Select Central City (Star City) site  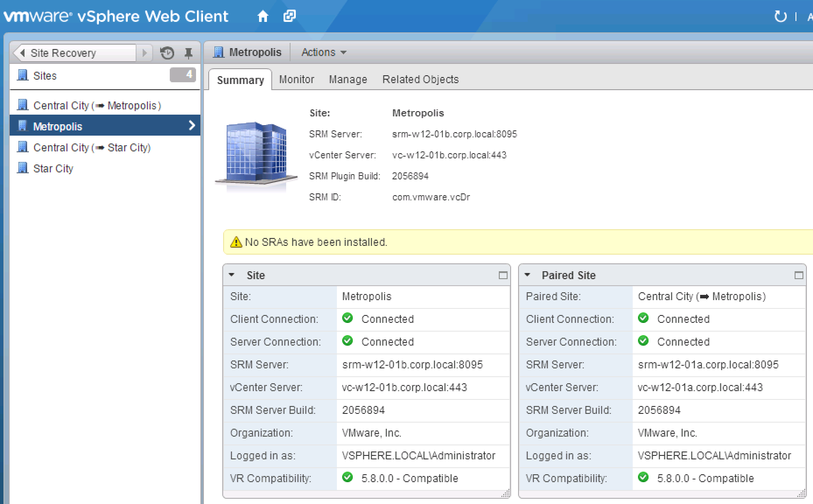tap(105, 147)
